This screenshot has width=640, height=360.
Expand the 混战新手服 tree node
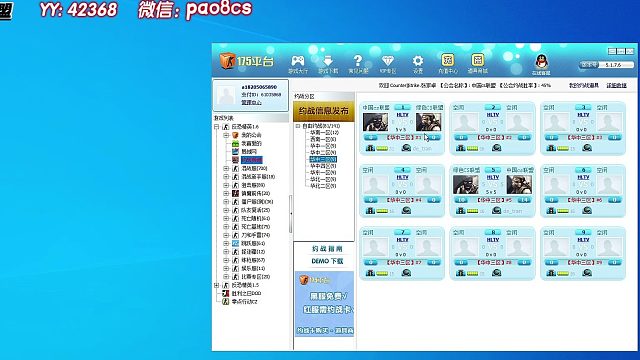pyautogui.click(x=226, y=176)
